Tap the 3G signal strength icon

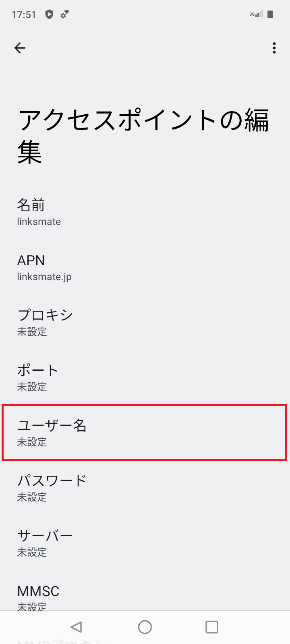click(x=256, y=14)
